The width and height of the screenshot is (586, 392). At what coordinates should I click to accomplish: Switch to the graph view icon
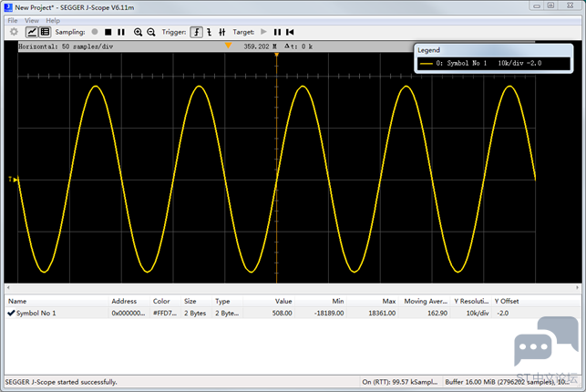31,32
